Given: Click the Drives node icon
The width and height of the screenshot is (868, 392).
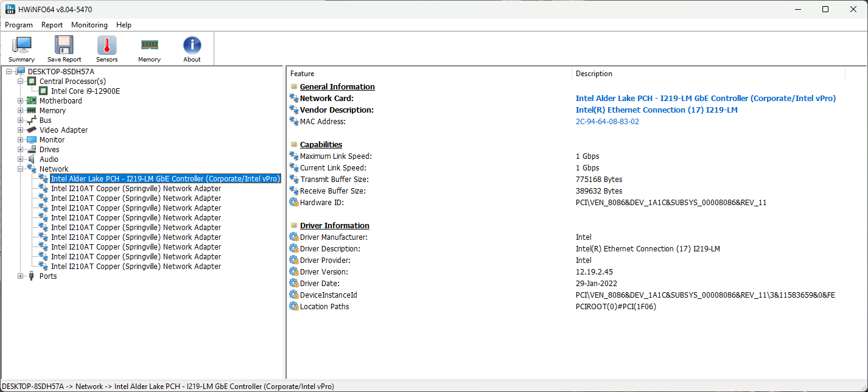Looking at the screenshot, I should [32, 150].
